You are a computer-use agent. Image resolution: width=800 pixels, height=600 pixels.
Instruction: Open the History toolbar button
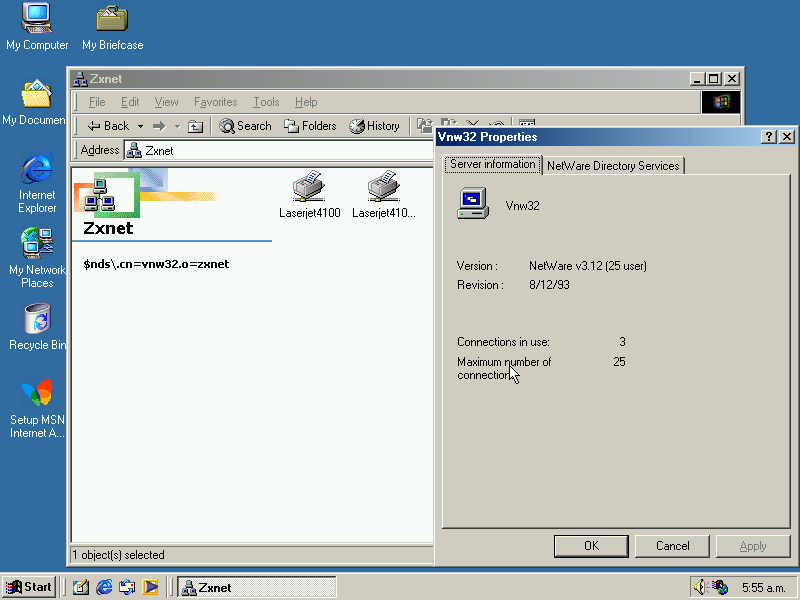click(x=374, y=126)
